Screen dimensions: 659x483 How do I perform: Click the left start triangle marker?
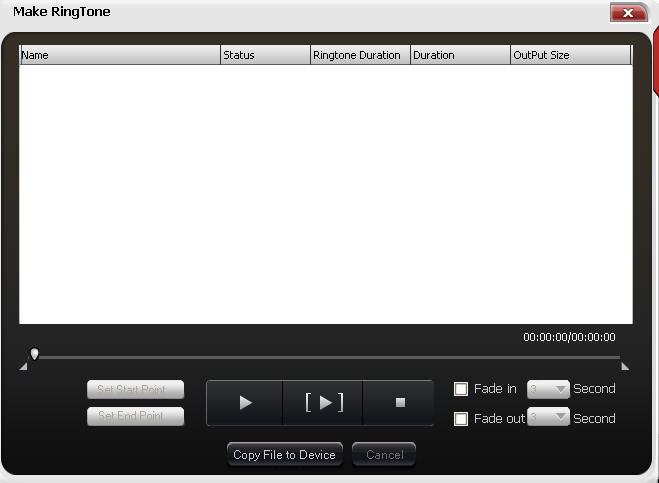click(23, 366)
